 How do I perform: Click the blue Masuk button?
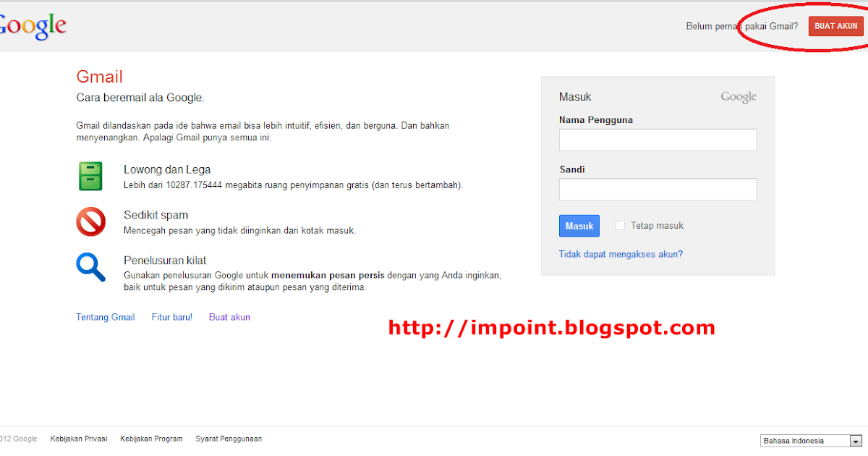(x=579, y=226)
